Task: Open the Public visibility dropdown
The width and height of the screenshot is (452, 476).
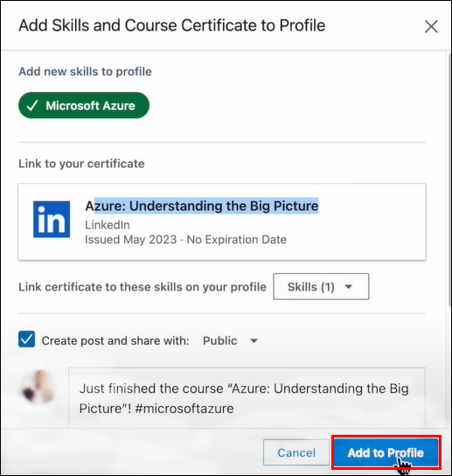Action: [230, 340]
